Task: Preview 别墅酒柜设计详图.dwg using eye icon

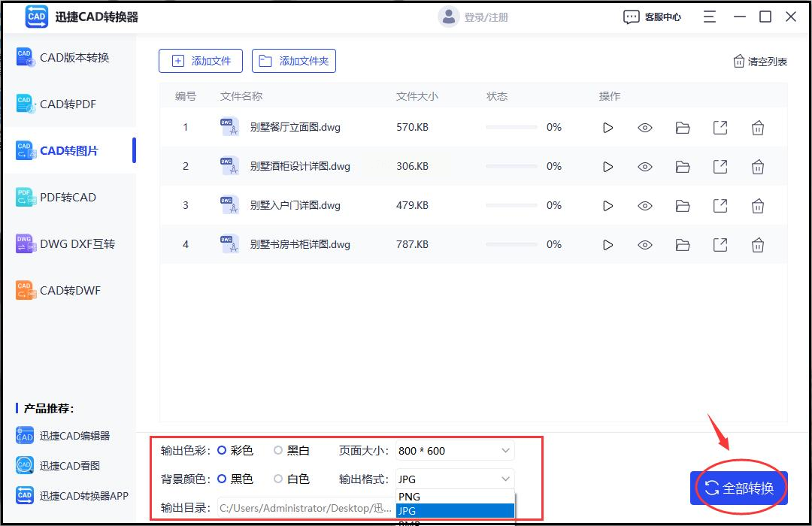Action: point(645,167)
